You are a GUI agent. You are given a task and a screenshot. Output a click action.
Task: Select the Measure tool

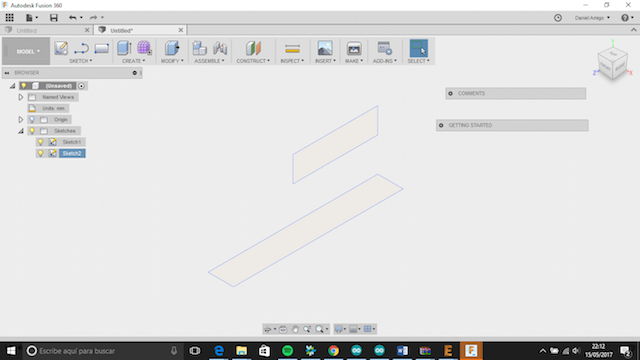[292, 49]
